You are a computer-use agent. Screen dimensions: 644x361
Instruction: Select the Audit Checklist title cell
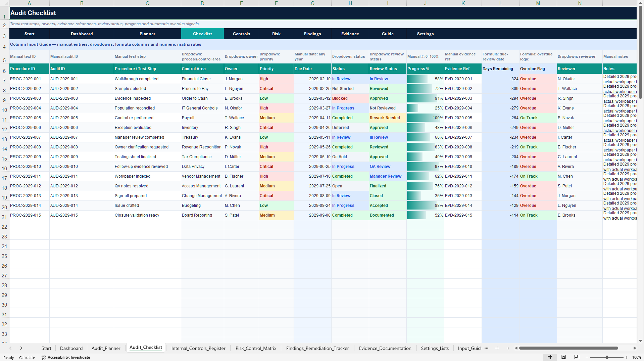[x=323, y=13]
